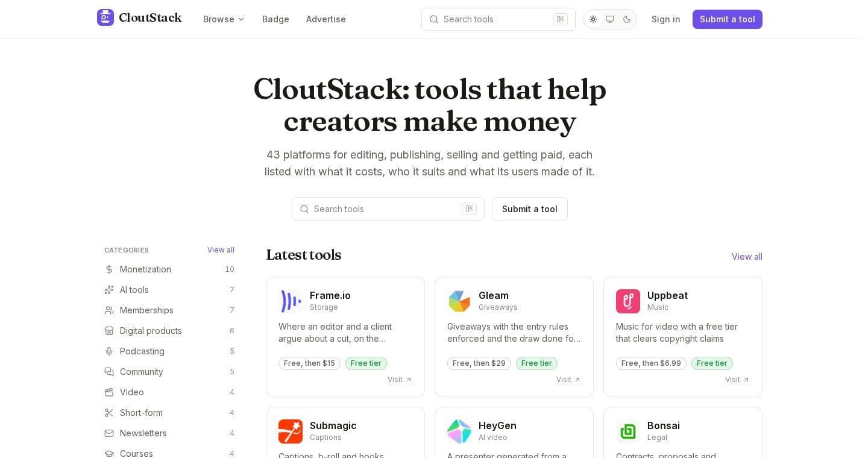Click the HeyGen logo icon
Viewport: 868px width, 458px height.
pos(459,431)
